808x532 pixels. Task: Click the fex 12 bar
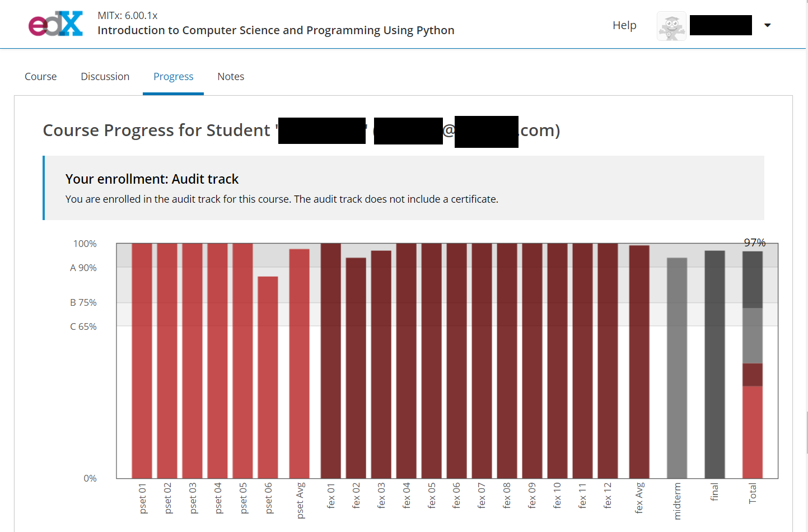coord(608,361)
